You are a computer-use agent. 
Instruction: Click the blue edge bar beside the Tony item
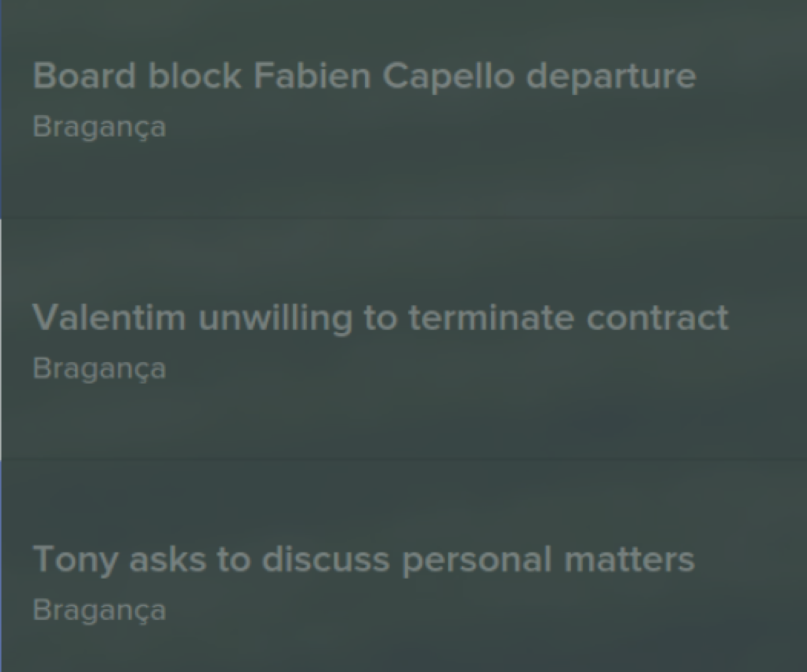(1, 565)
